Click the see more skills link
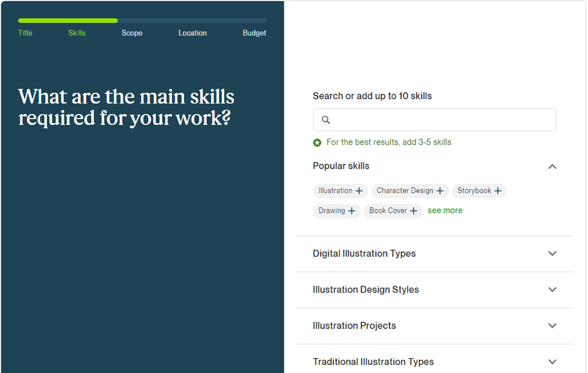 tap(445, 210)
